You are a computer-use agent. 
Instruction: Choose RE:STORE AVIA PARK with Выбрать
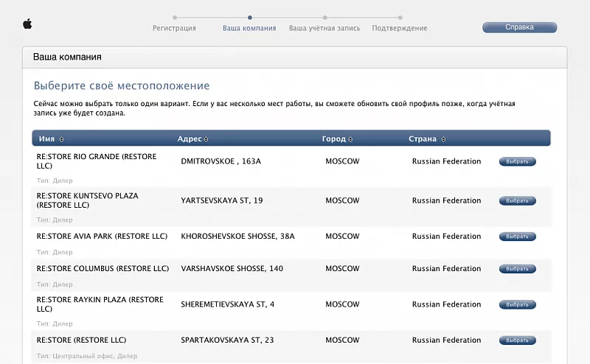[518, 237]
